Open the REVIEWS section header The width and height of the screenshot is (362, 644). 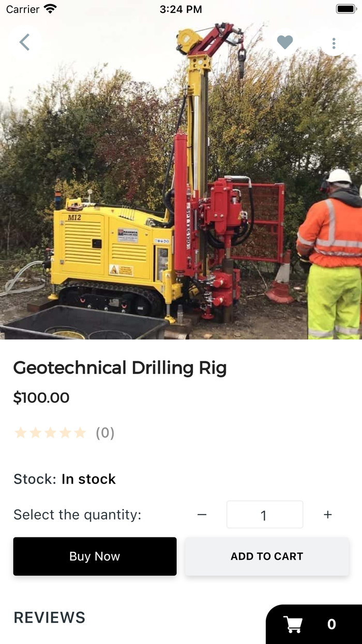click(x=49, y=617)
